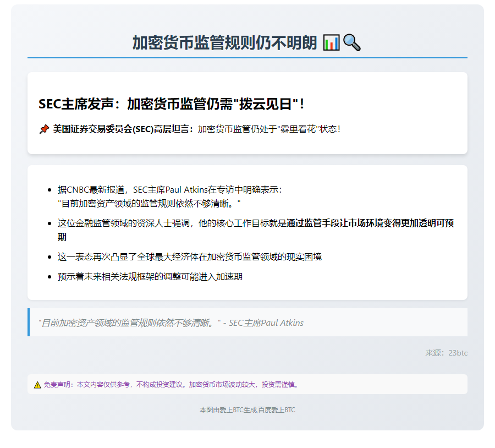Image resolution: width=495 pixels, height=448 pixels.
Task: Click the bullet 预示着未来相关法规框架
Action: click(x=150, y=277)
